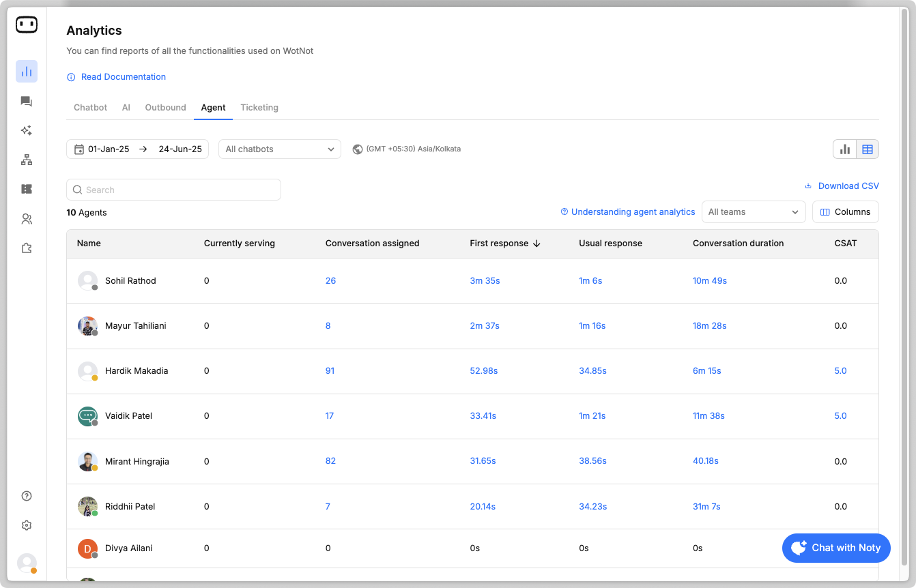Open the integrations puzzle icon in sidebar
Screen dimensions: 916x588
(27, 248)
